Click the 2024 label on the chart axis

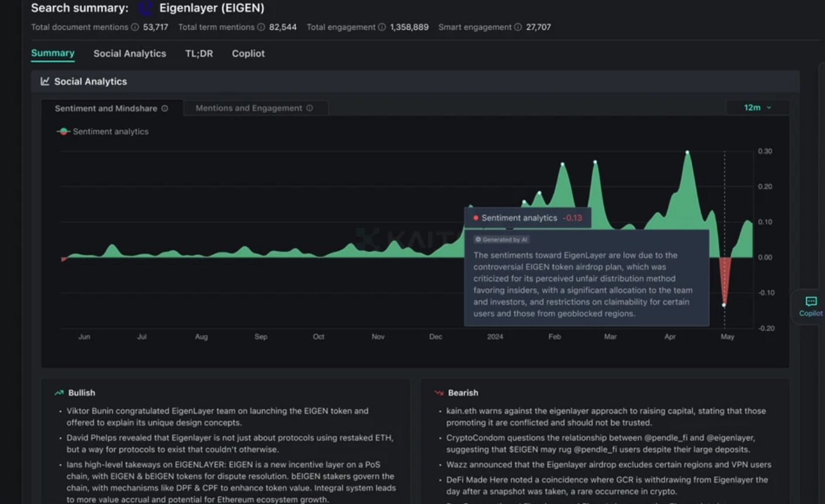pos(495,337)
